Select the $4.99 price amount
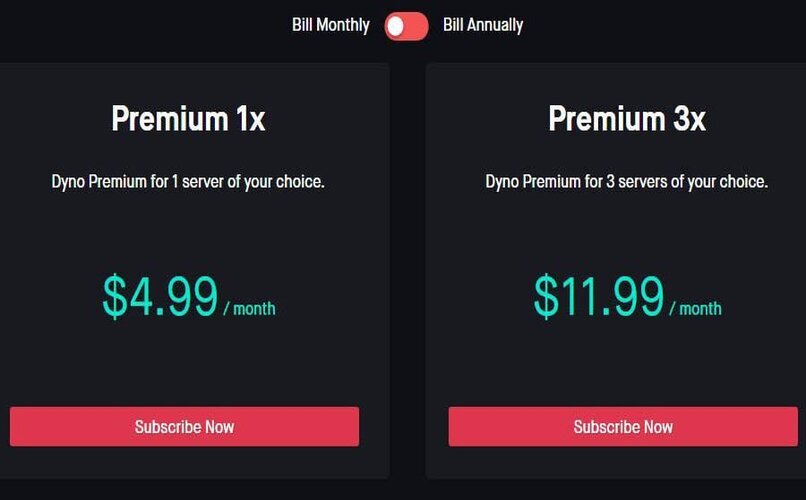 tap(160, 297)
